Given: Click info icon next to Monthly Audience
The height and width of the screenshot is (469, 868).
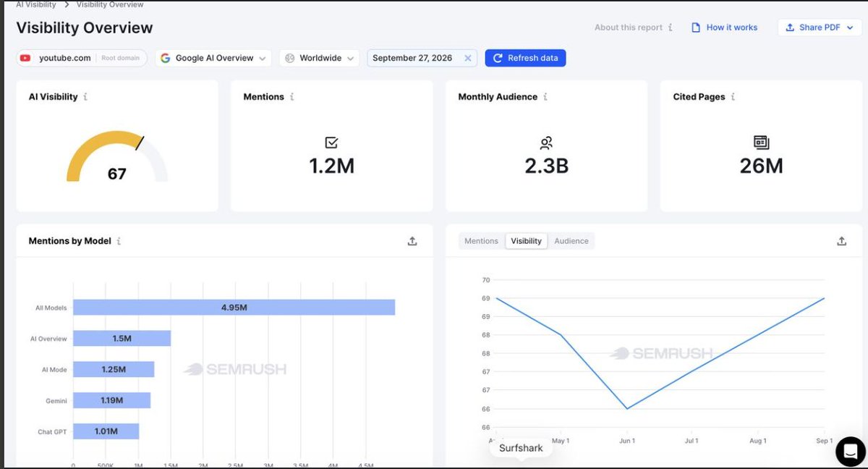Looking at the screenshot, I should tap(545, 97).
